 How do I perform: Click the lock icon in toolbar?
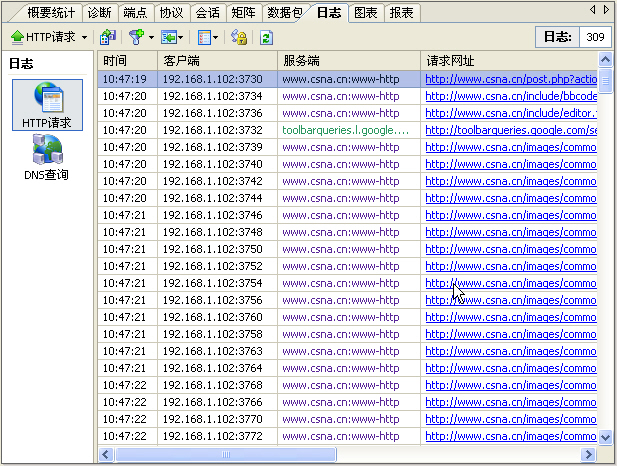click(239, 37)
